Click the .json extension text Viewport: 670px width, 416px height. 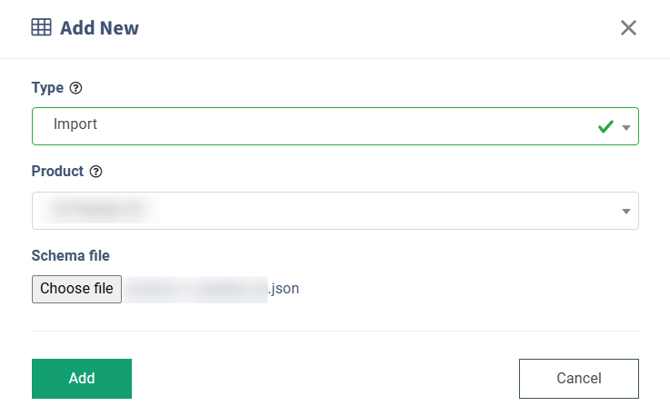284,289
